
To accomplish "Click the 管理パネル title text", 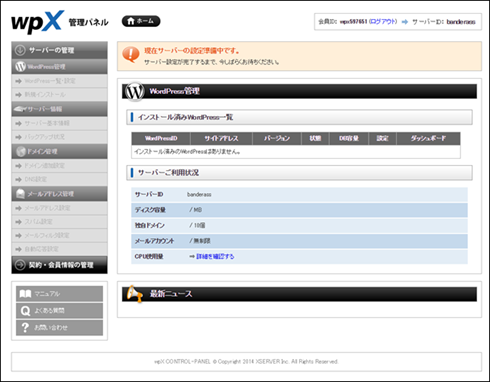I will pyautogui.click(x=89, y=22).
